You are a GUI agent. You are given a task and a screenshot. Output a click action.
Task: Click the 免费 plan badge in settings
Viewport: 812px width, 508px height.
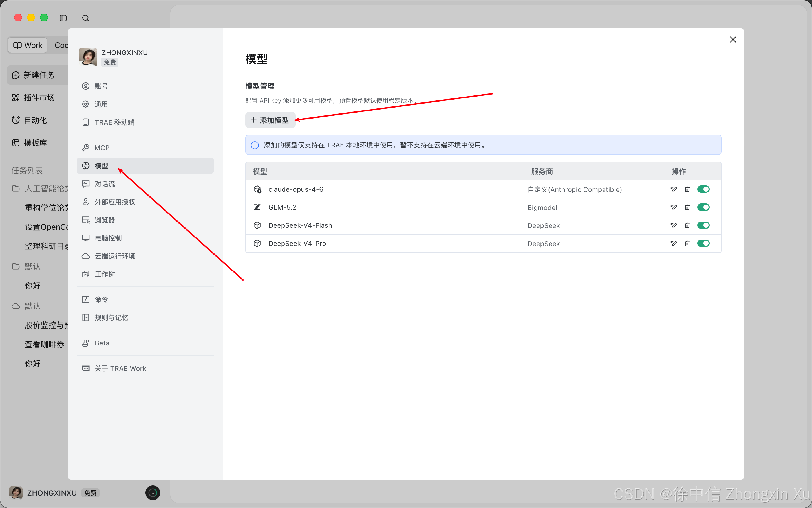[110, 62]
